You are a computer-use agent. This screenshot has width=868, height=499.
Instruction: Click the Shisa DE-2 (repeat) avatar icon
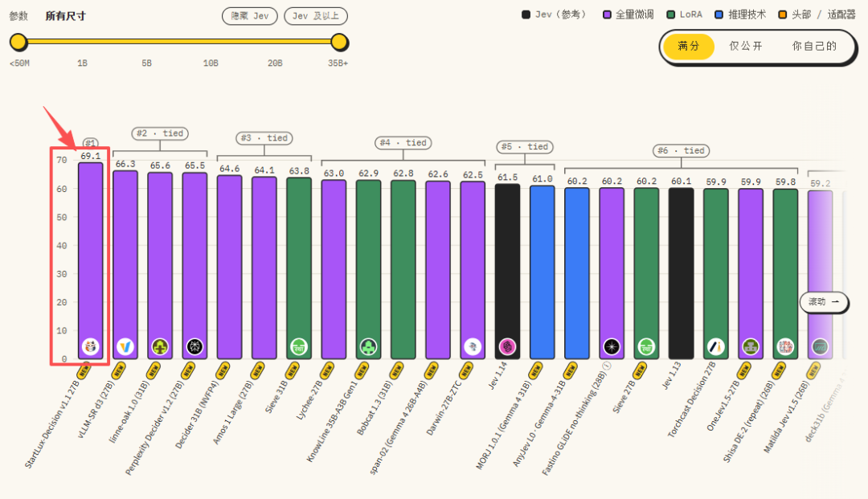click(785, 347)
